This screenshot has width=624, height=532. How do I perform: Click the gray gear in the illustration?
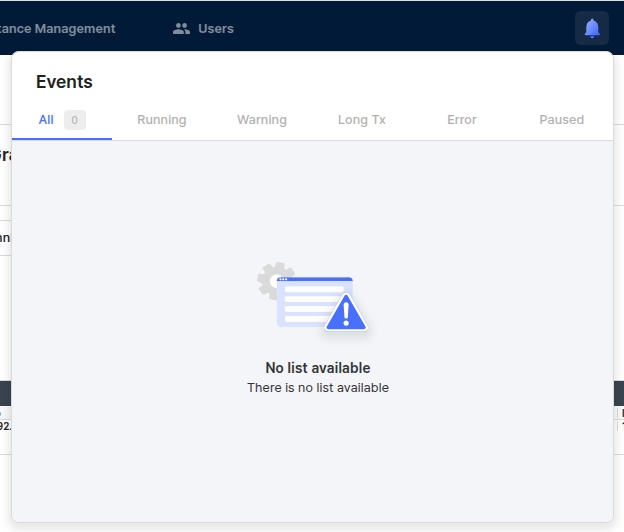[271, 280]
